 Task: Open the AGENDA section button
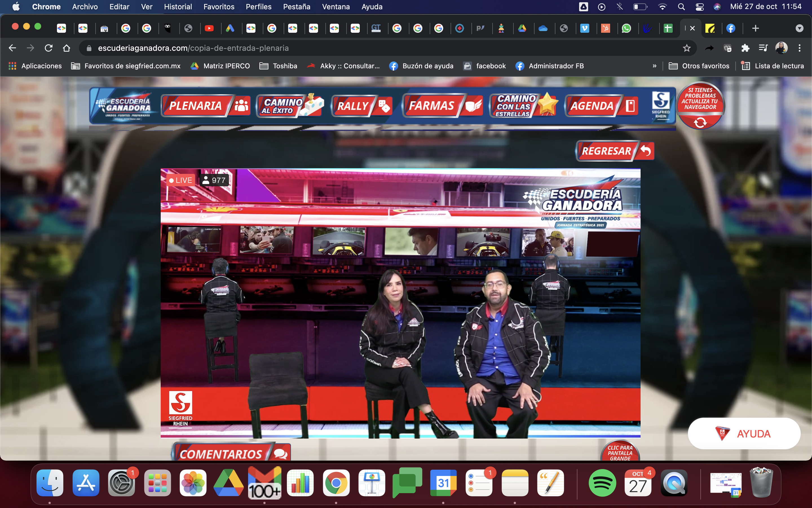coord(602,106)
